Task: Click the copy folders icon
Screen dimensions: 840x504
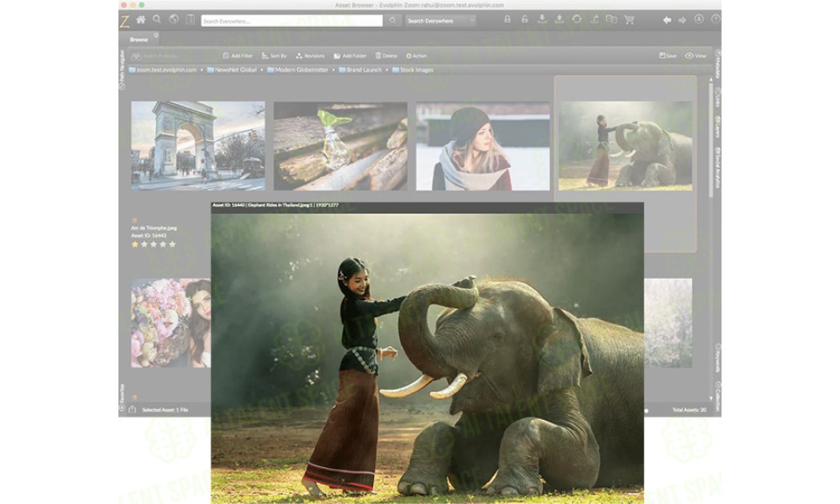Action: tap(612, 19)
